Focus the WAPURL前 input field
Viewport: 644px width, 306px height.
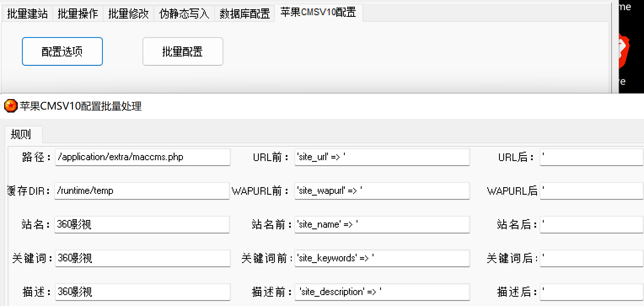click(x=382, y=191)
